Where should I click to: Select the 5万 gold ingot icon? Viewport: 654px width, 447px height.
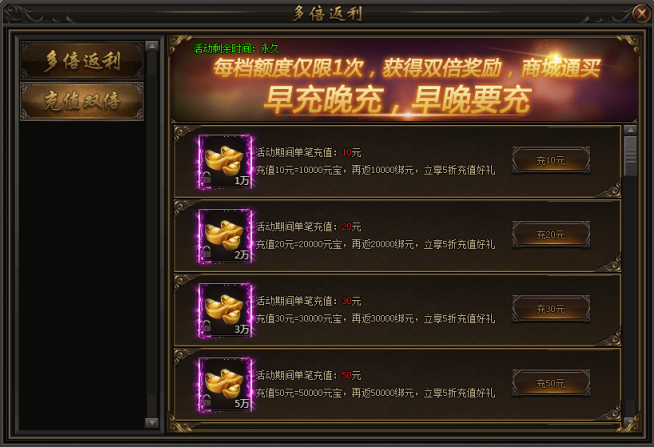pyautogui.click(x=225, y=385)
